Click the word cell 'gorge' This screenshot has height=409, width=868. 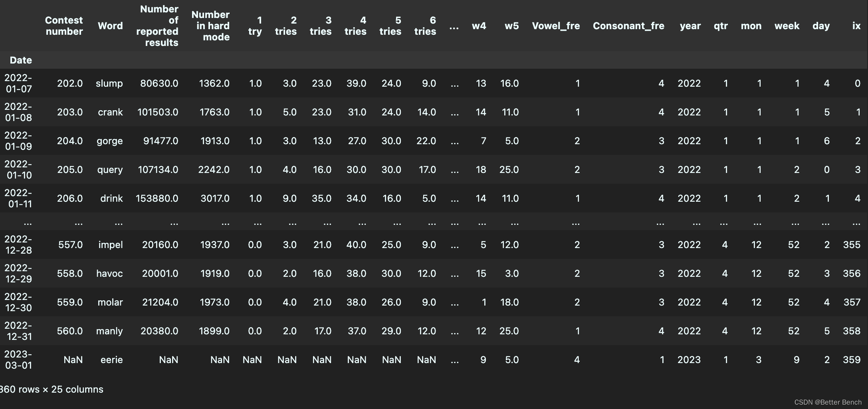[x=109, y=141]
